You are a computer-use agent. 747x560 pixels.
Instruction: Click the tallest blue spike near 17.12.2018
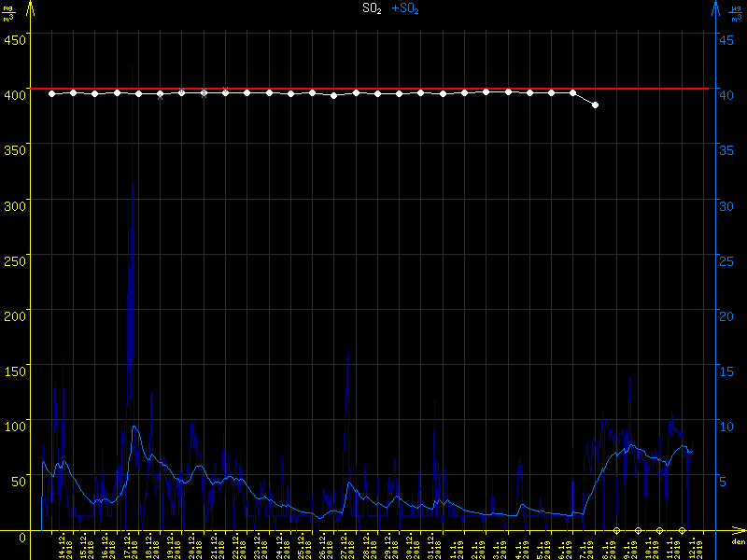tap(133, 187)
